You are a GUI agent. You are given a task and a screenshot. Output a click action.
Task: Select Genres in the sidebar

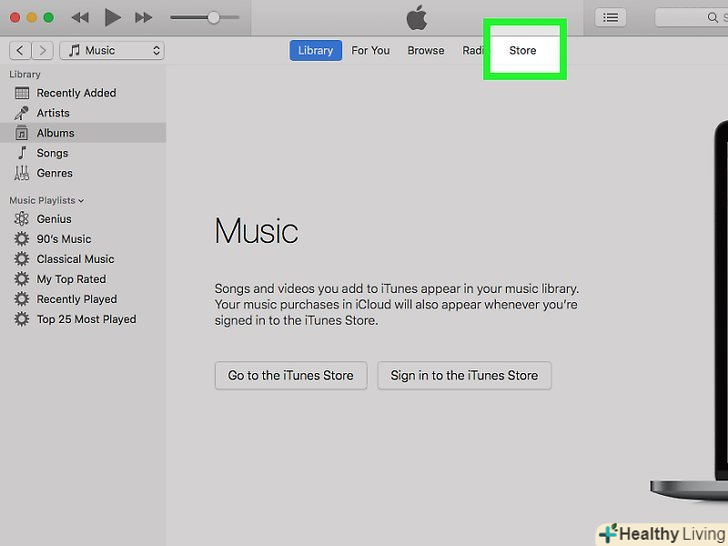click(84, 173)
